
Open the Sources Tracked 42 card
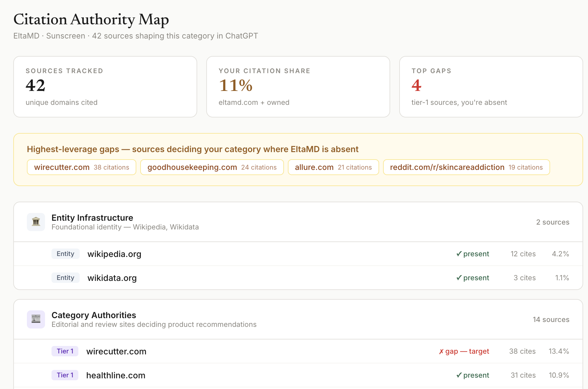105,87
